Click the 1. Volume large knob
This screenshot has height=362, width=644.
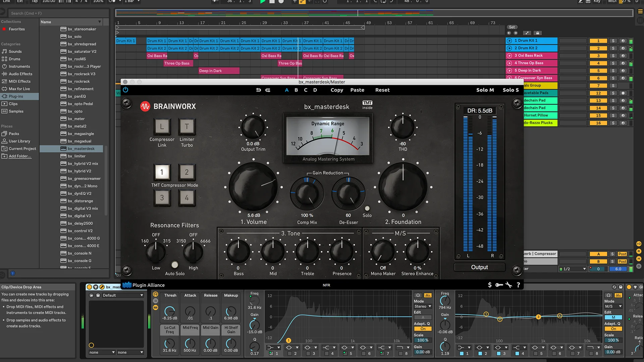click(253, 187)
